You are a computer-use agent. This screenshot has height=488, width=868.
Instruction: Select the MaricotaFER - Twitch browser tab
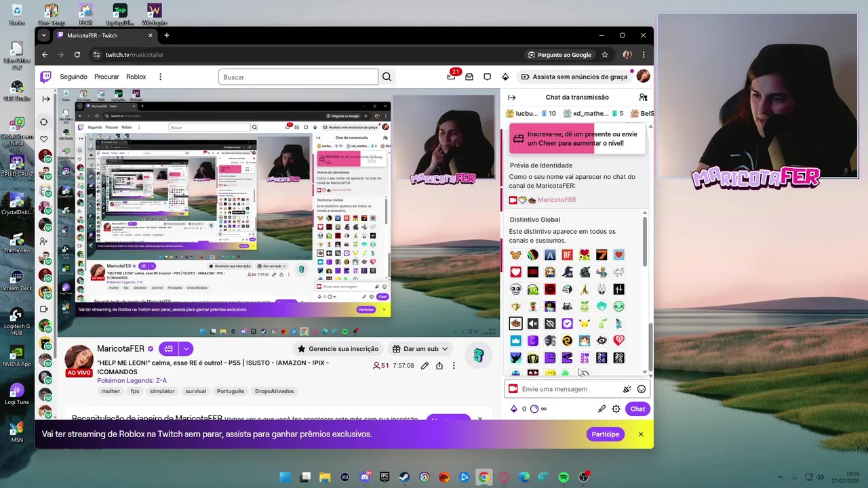point(105,35)
